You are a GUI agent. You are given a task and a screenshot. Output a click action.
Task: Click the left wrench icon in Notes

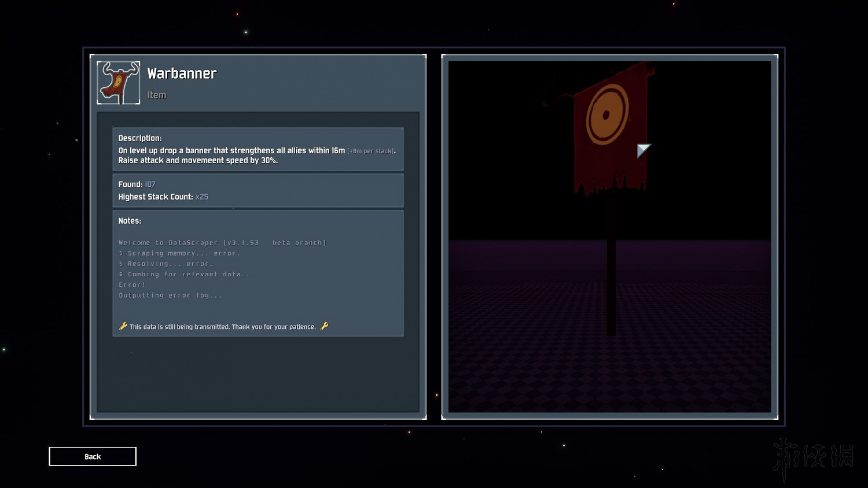pos(123,326)
